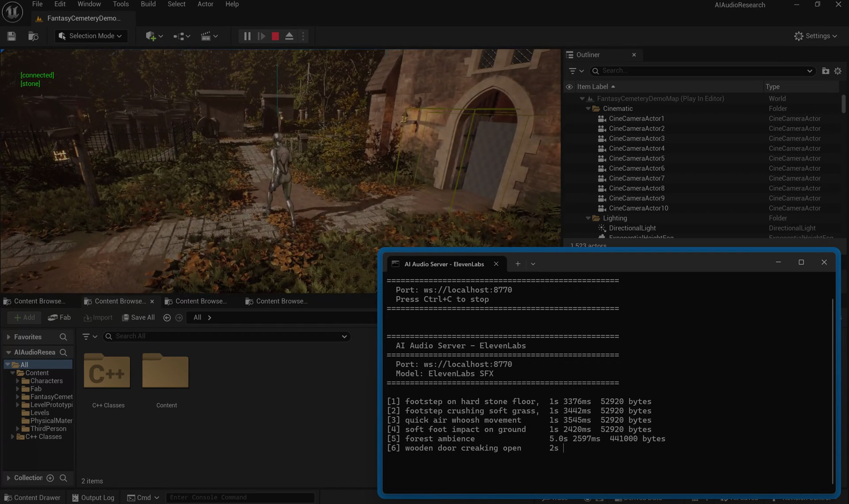Eject from the player controller
The image size is (849, 504).
[x=289, y=36]
